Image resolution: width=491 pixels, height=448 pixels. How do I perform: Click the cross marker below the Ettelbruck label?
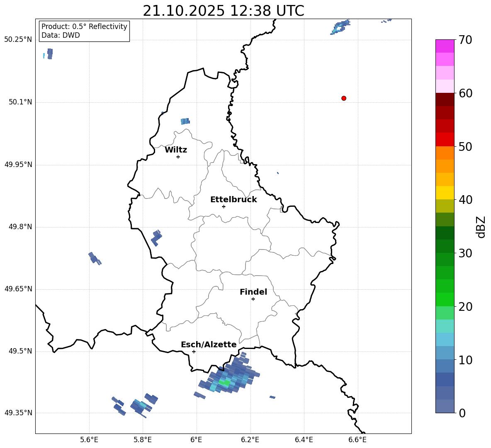(x=224, y=206)
